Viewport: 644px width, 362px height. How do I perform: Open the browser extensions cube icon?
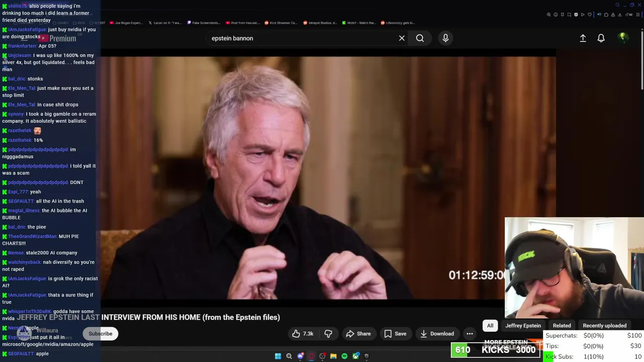pyautogui.click(x=606, y=15)
